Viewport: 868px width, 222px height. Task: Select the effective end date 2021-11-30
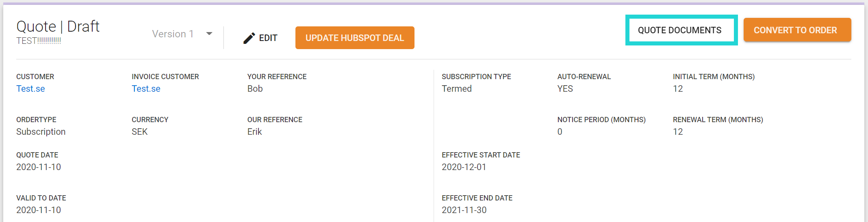tap(464, 210)
